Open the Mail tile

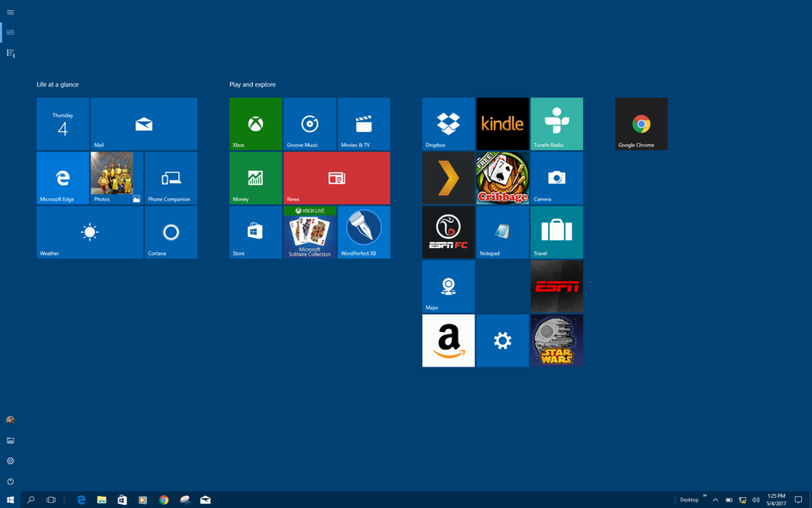144,124
